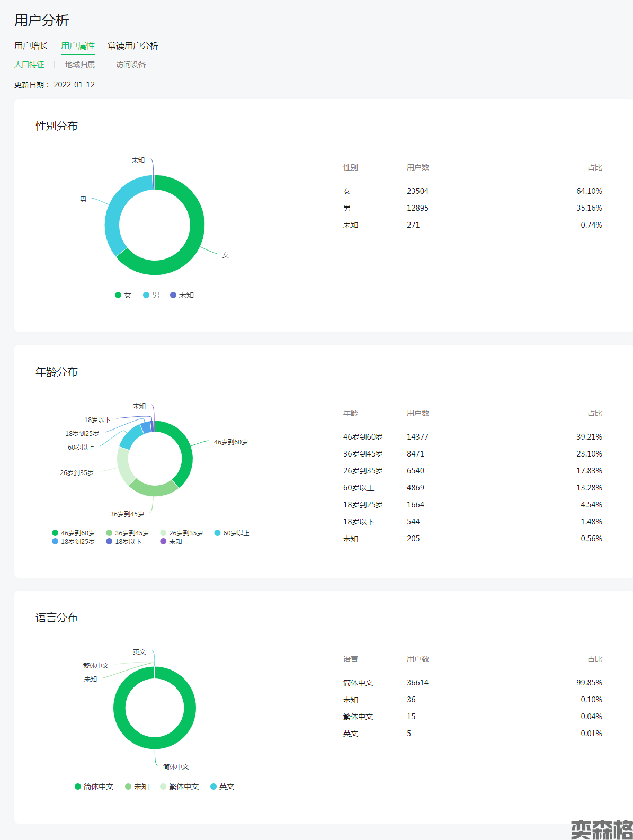The width and height of the screenshot is (633, 840).
Task: Toggle the 18岁到25岁 age legend item
Action: pos(74,541)
